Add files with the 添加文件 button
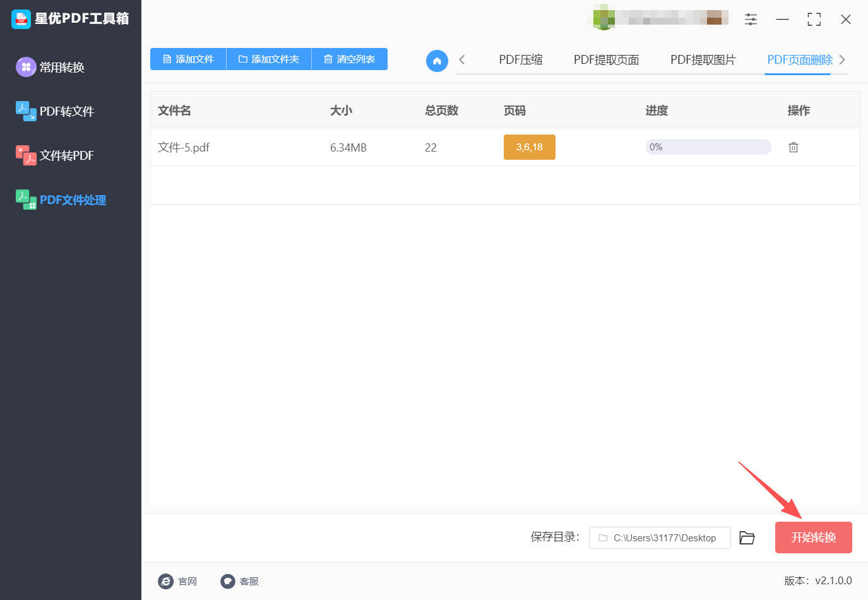Screen dimensions: 868x600 187,59
